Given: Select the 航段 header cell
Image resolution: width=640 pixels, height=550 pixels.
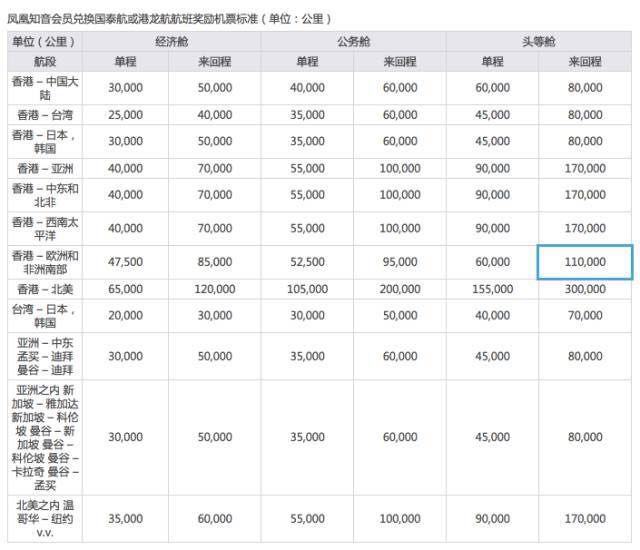Looking at the screenshot, I should click(45, 62).
